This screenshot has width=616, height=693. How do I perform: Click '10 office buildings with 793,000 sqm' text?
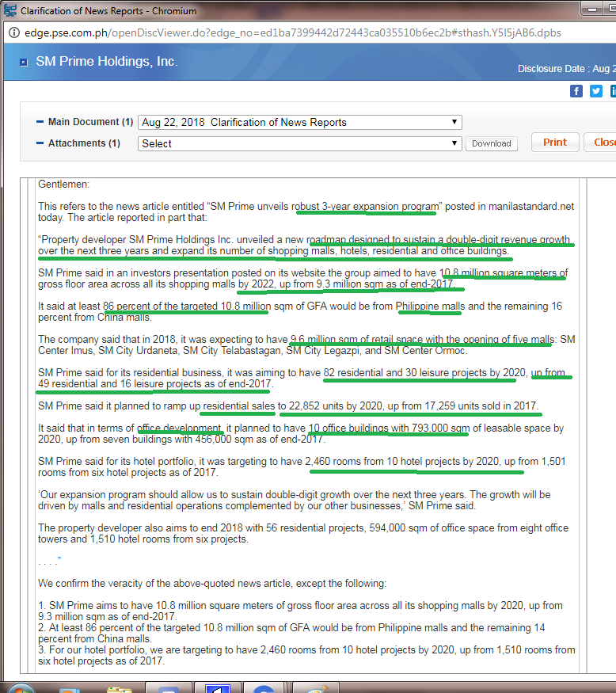coord(389,428)
